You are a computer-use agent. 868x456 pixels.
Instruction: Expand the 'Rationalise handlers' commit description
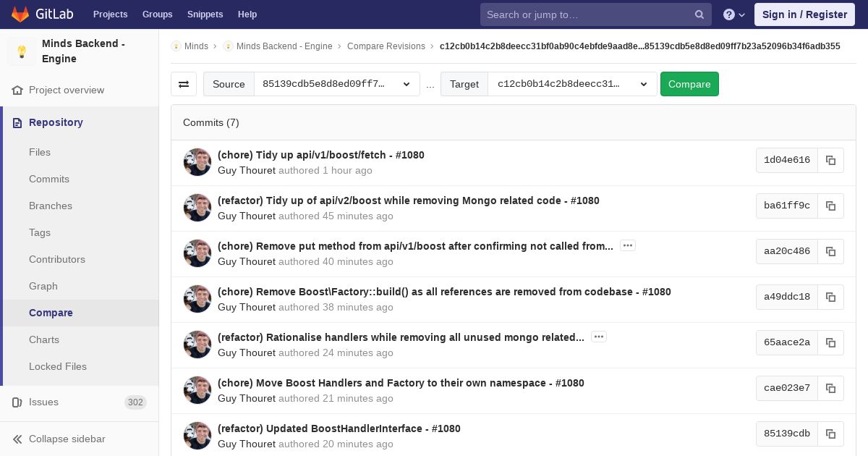click(x=598, y=337)
